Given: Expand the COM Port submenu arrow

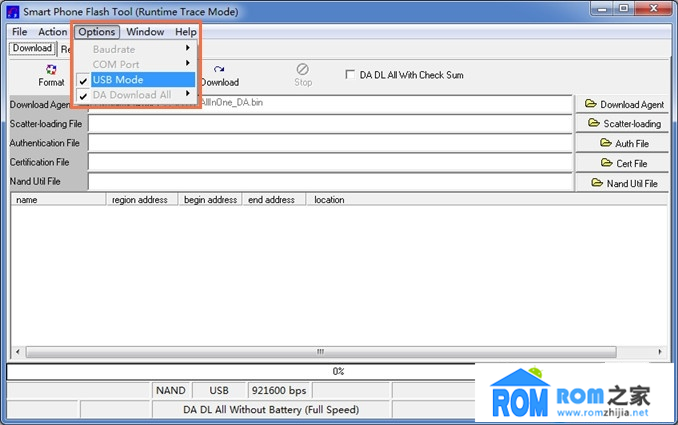Looking at the screenshot, I should (188, 63).
